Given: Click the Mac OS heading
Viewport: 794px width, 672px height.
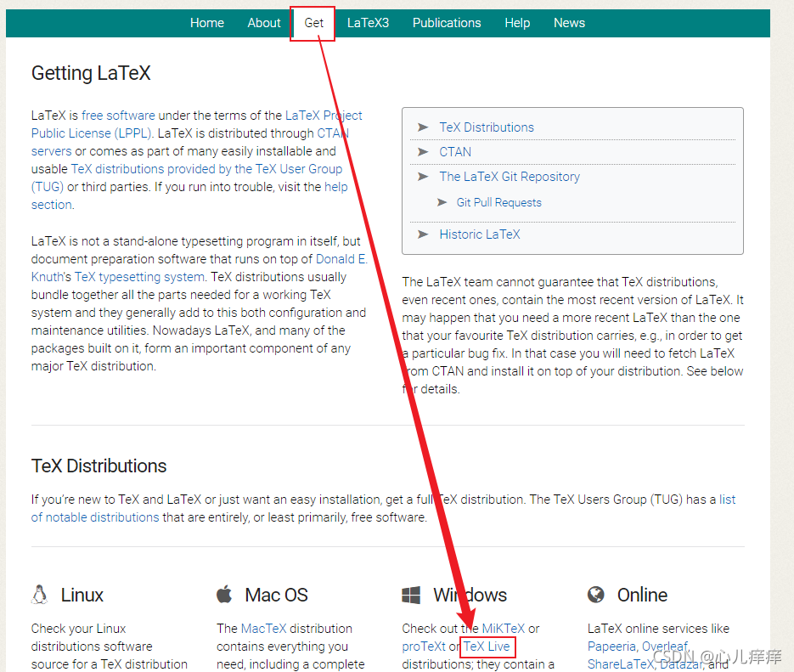Looking at the screenshot, I should [x=277, y=595].
